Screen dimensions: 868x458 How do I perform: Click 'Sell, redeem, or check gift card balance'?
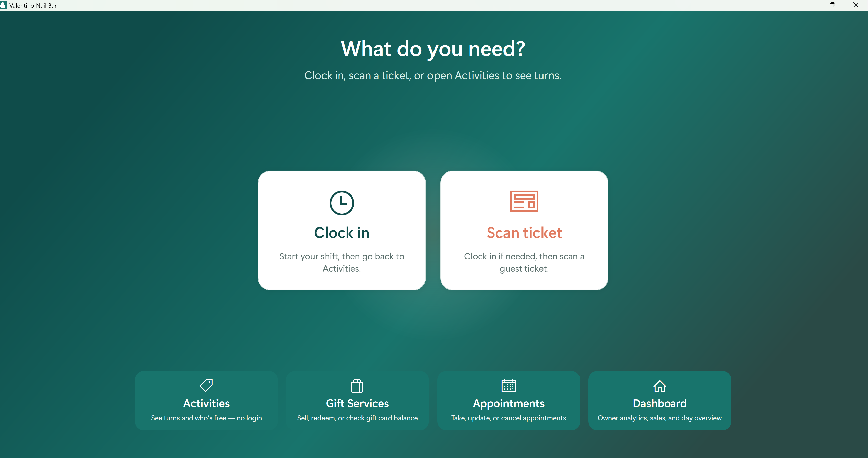point(357,418)
